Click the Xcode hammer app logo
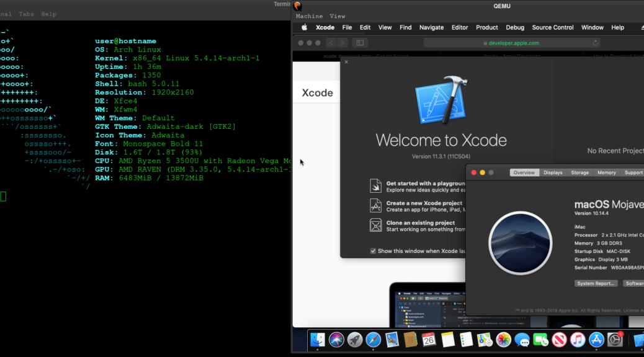644x357 pixels. coord(441,100)
